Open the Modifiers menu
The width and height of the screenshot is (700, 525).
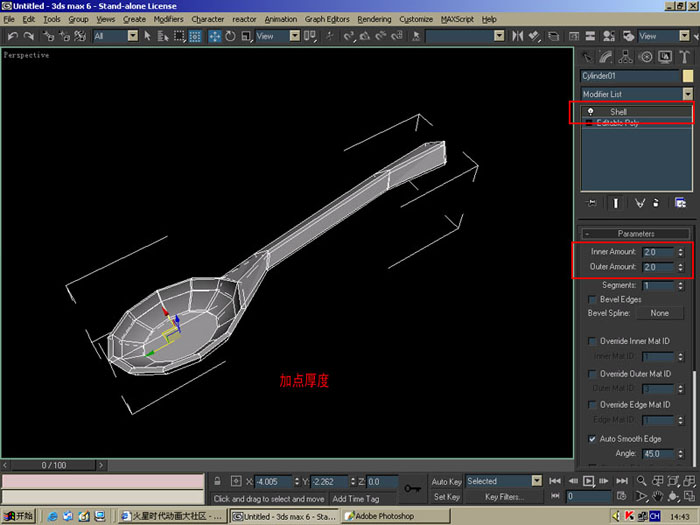pyautogui.click(x=168, y=19)
